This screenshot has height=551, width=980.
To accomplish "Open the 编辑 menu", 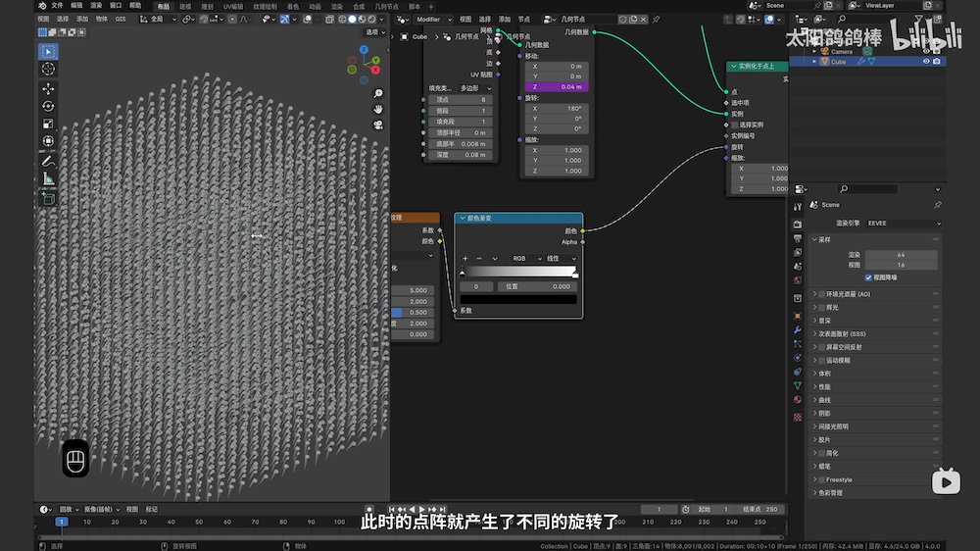I will (x=76, y=6).
